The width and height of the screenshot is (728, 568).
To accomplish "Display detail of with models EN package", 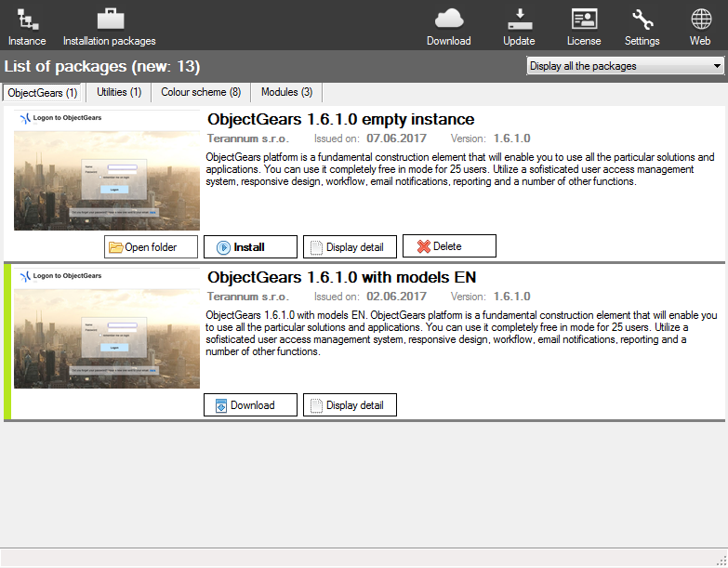I will [350, 405].
